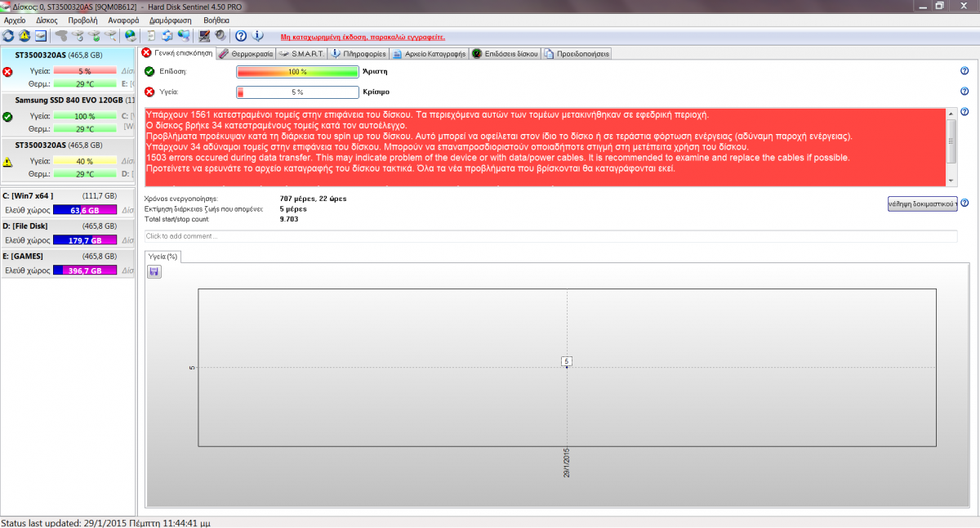This screenshot has height=528, width=980.
Task: Click the Υγεία 5% progress bar in overview
Action: [297, 92]
